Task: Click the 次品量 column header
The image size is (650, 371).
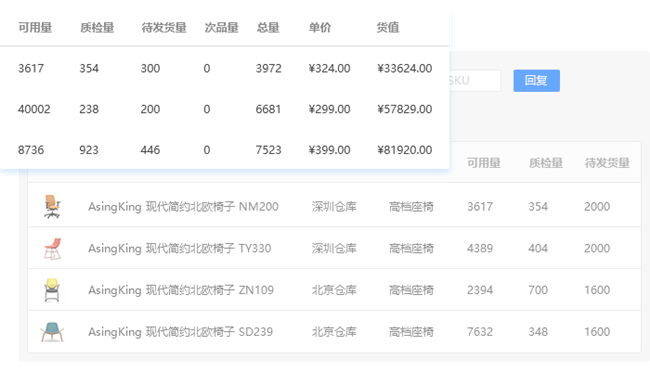Action: tap(221, 28)
